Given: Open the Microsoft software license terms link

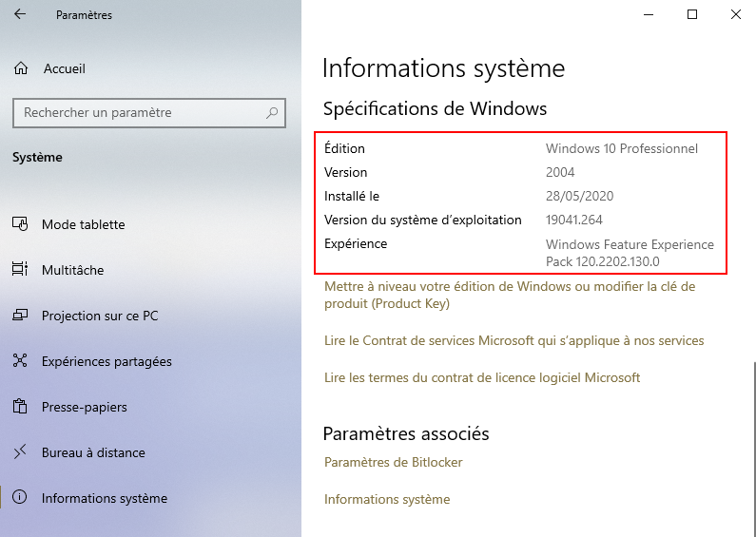Looking at the screenshot, I should pos(482,377).
